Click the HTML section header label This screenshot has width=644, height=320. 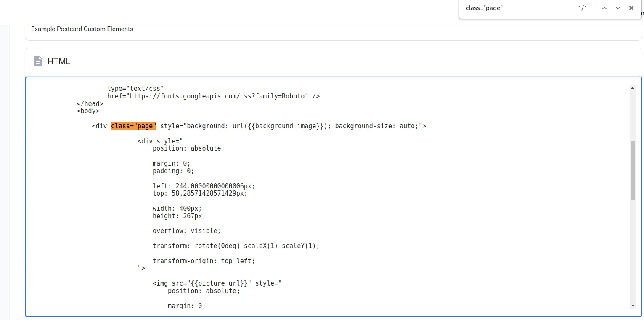coord(59,61)
